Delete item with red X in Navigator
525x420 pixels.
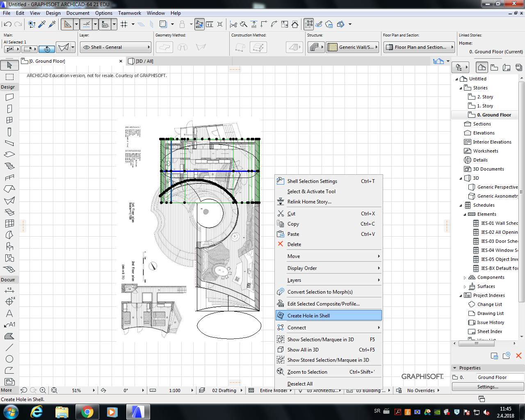pos(518,356)
